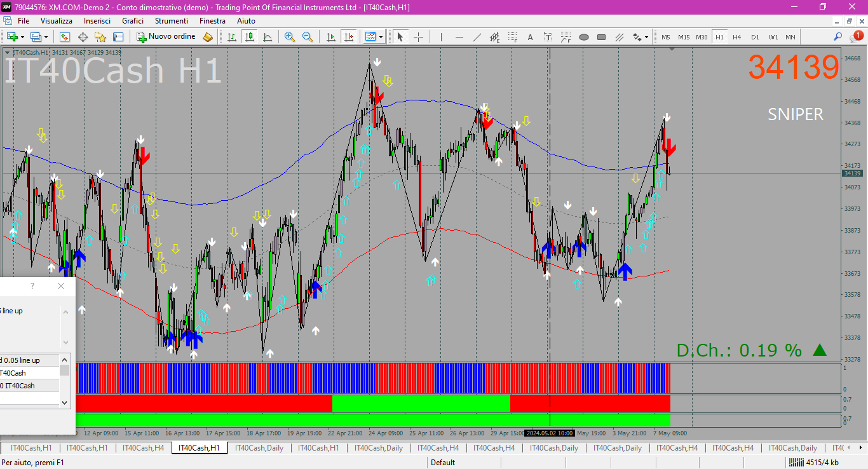The height and width of the screenshot is (469, 868).
Task: Expand the arrows tool dropdown
Action: click(x=647, y=37)
